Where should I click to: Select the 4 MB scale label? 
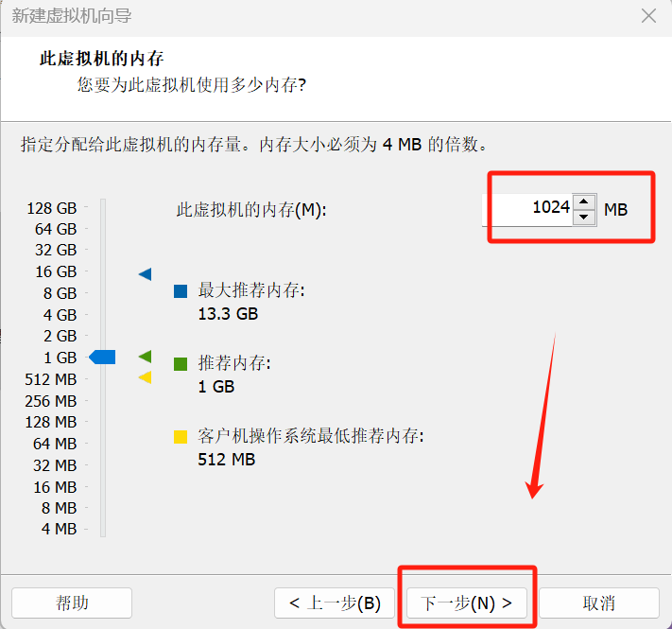tap(60, 529)
